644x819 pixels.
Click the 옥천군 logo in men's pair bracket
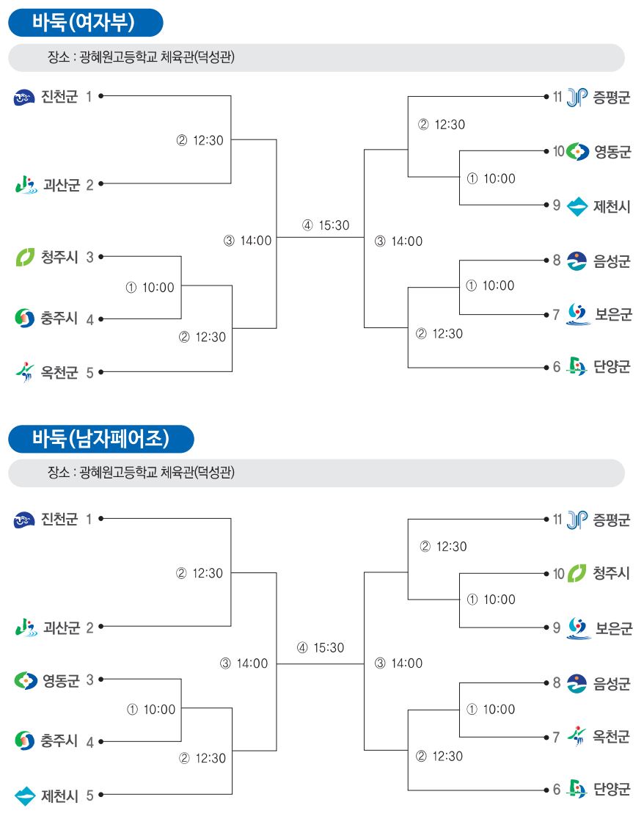pyautogui.click(x=577, y=737)
